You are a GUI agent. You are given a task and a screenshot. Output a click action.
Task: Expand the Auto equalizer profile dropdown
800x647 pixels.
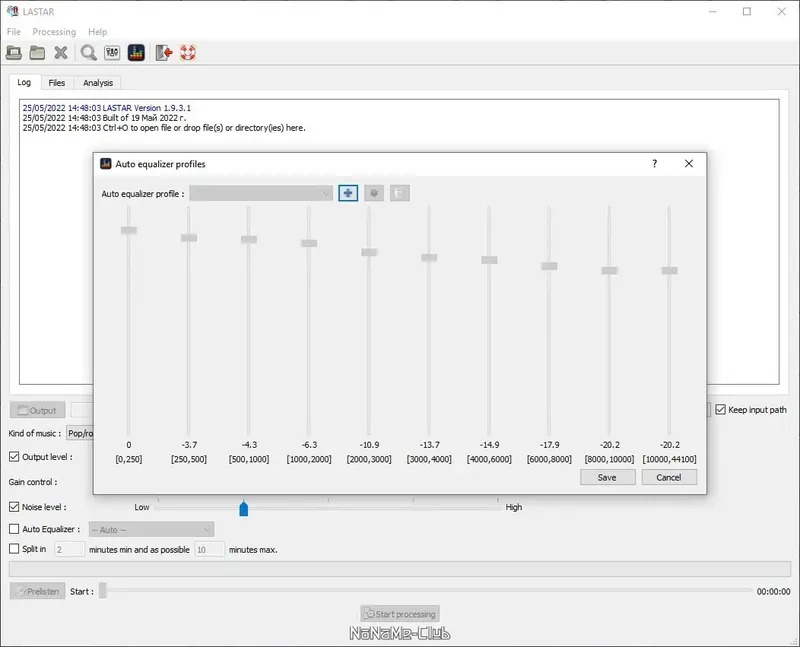pos(261,193)
